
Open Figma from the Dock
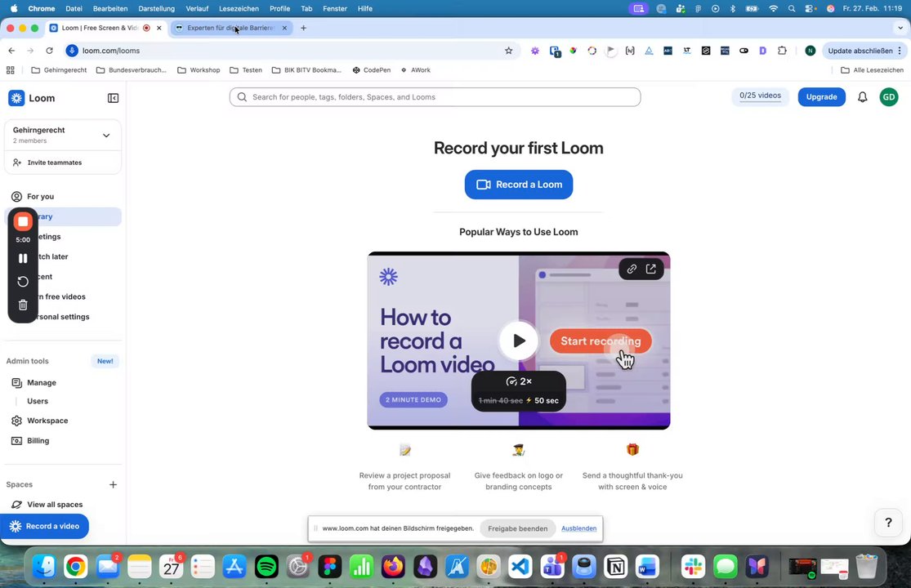click(330, 567)
